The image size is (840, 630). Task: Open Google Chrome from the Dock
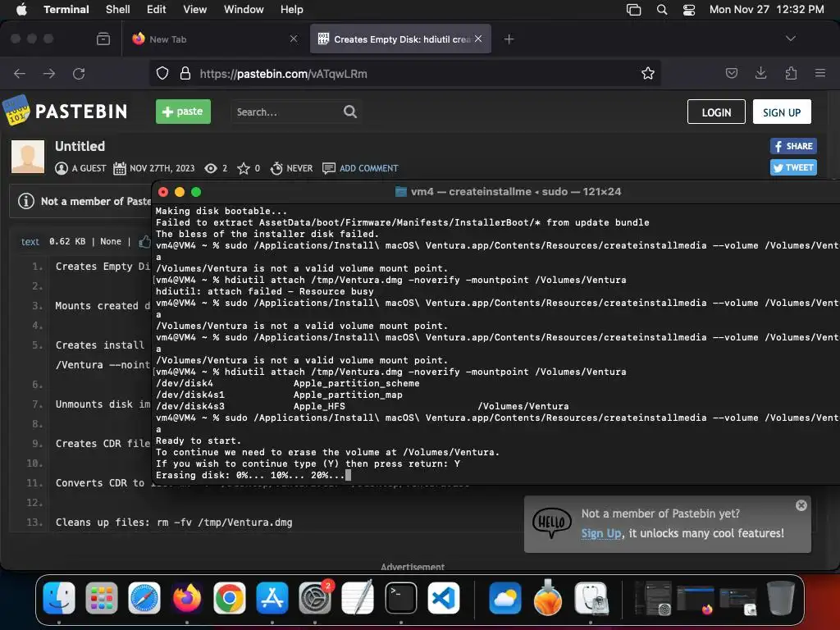230,598
